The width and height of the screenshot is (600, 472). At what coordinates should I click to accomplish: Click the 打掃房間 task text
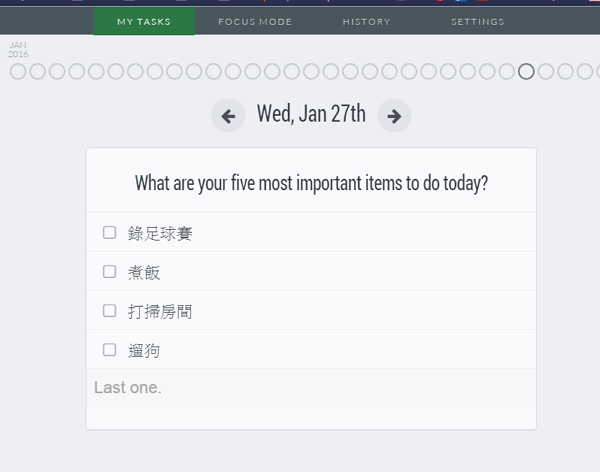point(160,312)
